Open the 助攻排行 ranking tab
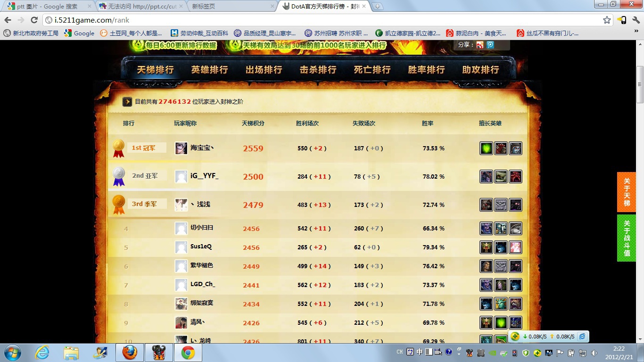The image size is (644, 362). (480, 70)
